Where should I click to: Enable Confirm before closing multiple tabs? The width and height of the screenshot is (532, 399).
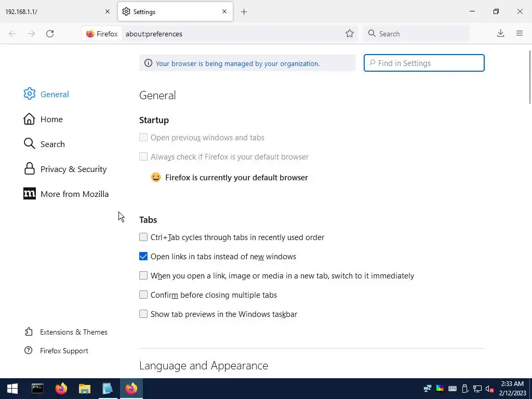(x=143, y=295)
